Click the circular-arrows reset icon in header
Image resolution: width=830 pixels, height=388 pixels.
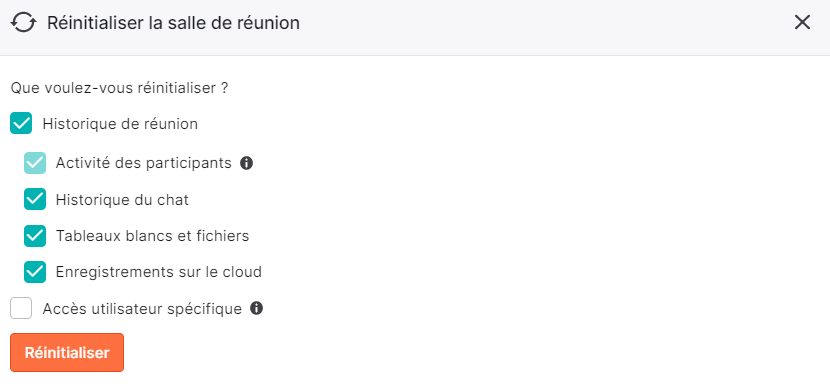(24, 23)
